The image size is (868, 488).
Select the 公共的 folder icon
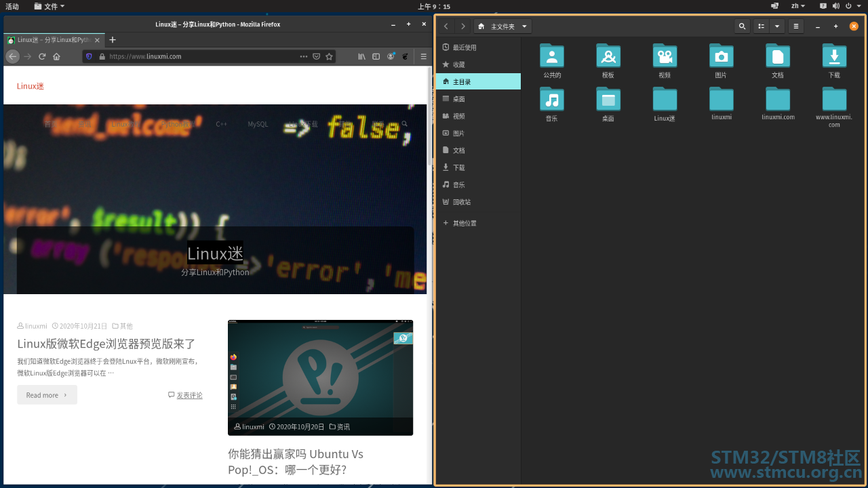coord(552,56)
